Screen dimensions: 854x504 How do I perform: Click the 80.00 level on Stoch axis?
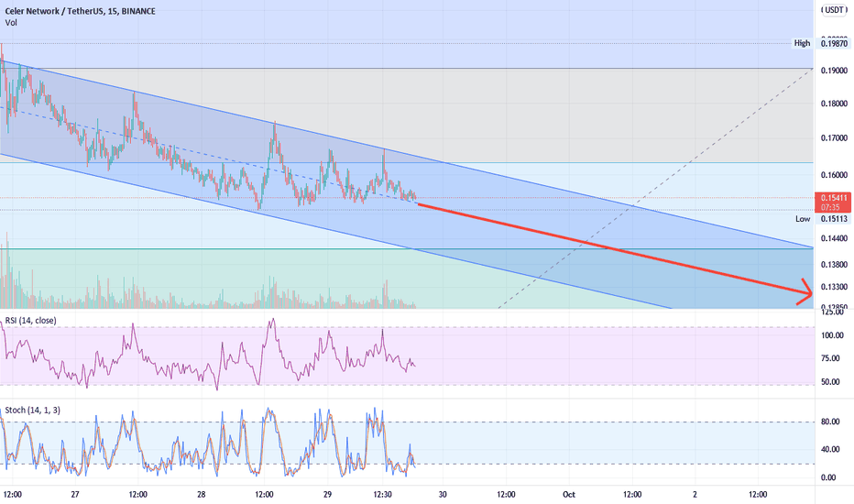(x=830, y=422)
